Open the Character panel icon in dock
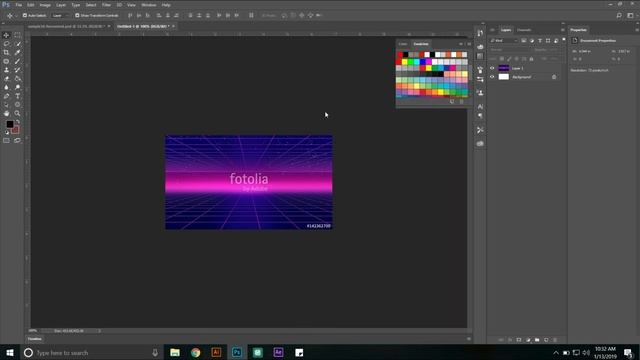This screenshot has width=640, height=360. point(480,107)
